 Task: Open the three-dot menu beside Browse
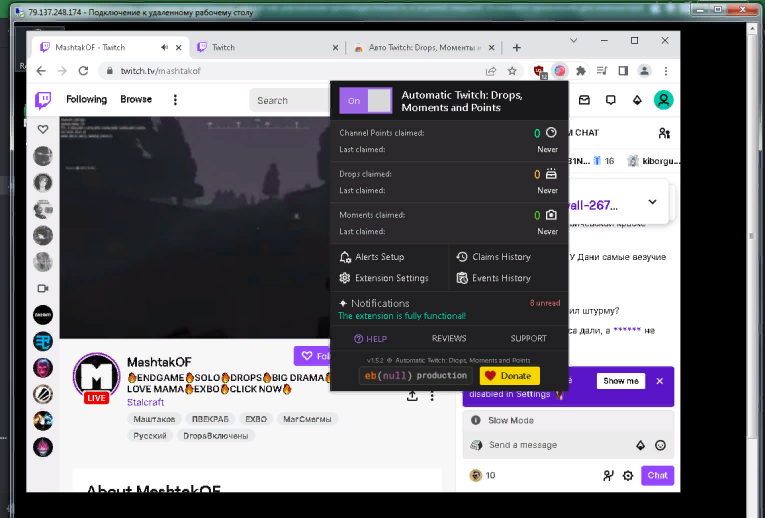pyautogui.click(x=175, y=100)
